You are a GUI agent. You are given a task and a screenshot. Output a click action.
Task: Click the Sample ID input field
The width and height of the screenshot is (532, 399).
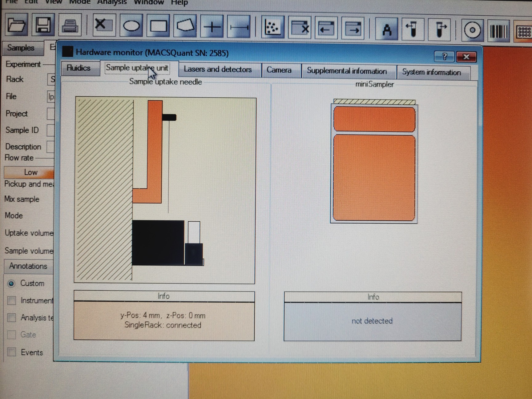tap(50, 130)
